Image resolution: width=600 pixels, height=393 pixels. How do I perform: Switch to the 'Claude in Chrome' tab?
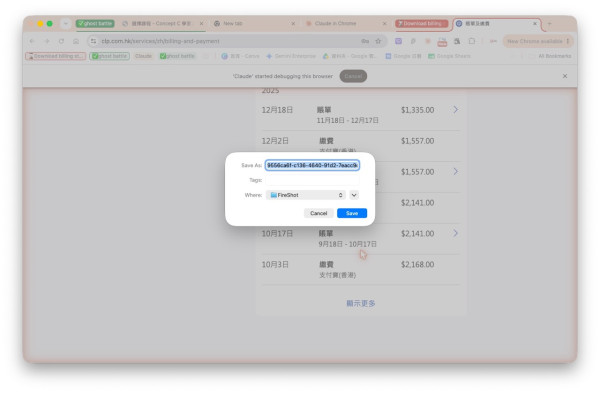pos(335,23)
